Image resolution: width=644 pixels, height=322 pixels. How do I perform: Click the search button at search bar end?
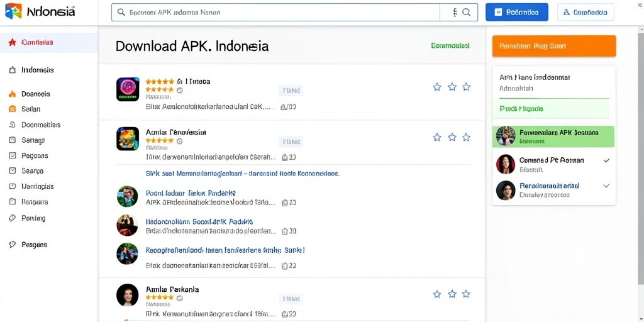coord(467,13)
